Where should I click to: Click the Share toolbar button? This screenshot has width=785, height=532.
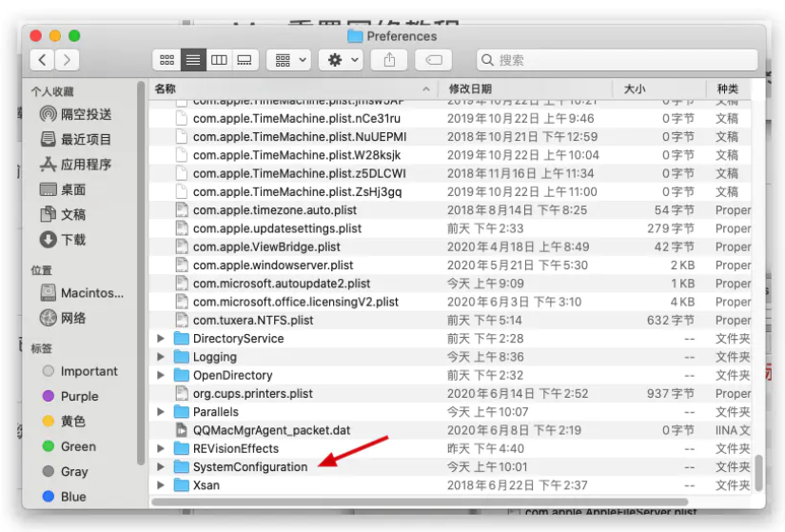click(389, 60)
